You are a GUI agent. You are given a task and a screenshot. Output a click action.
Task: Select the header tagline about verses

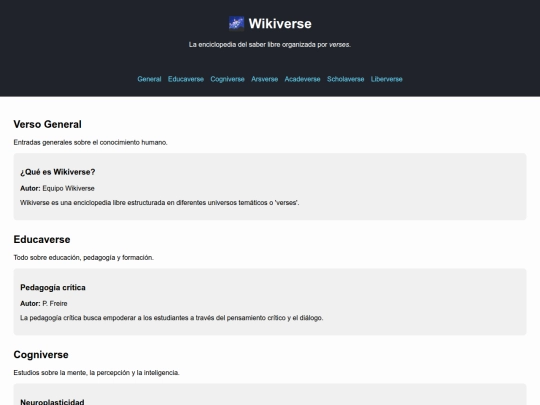270,44
